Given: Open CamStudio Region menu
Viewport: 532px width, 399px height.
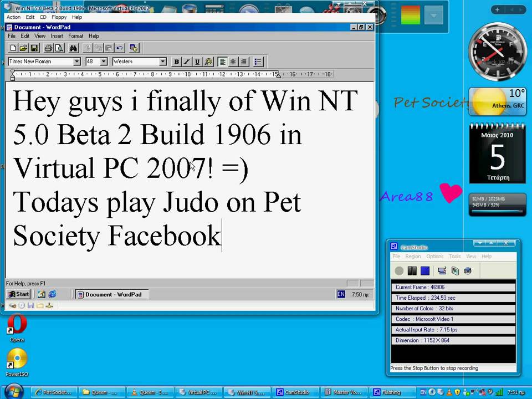Looking at the screenshot, I should point(413,257).
